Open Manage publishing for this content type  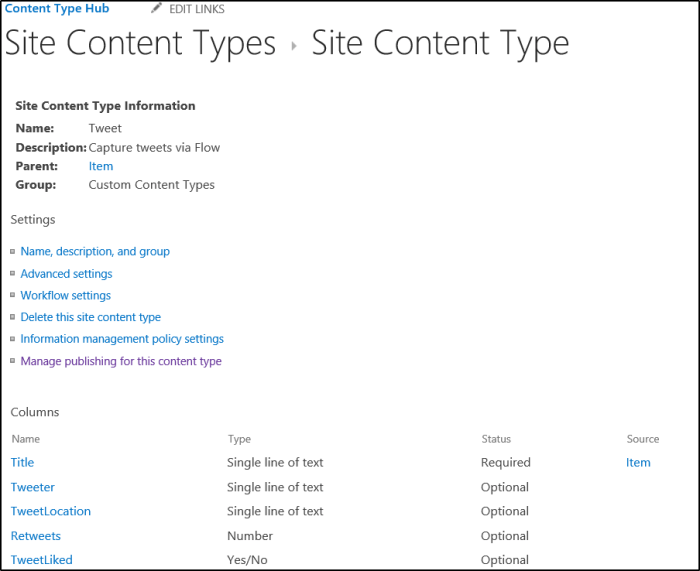121,361
